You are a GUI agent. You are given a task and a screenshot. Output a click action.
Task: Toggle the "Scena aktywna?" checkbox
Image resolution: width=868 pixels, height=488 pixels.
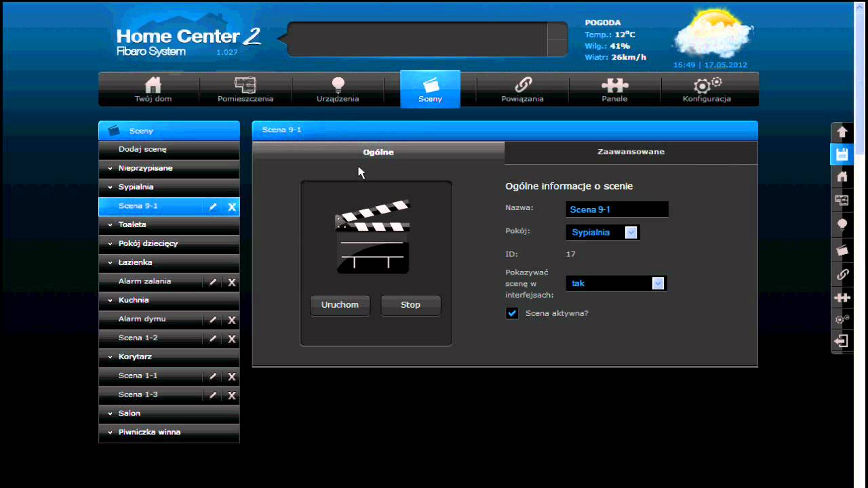click(x=512, y=313)
